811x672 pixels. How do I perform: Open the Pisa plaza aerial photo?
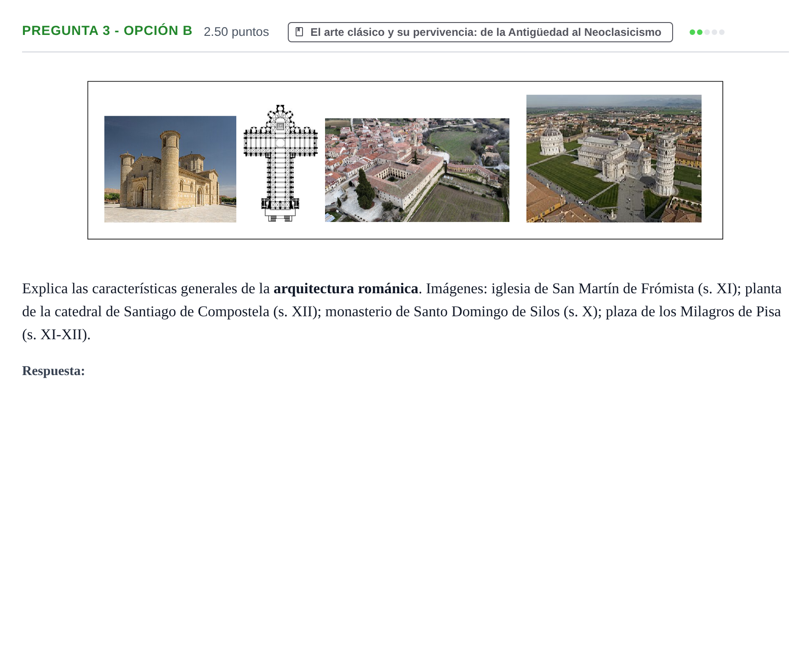coord(614,159)
